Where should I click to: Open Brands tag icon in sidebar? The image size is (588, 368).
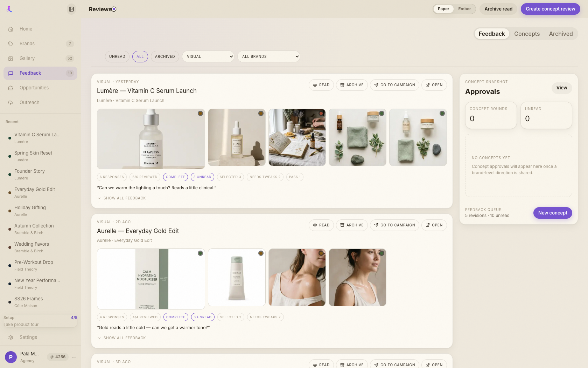[x=11, y=44]
